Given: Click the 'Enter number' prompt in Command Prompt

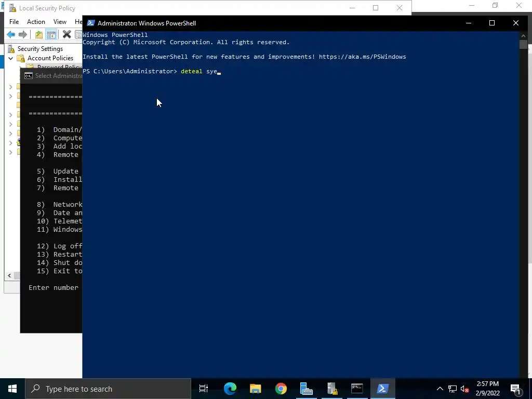Looking at the screenshot, I should pos(54,288).
